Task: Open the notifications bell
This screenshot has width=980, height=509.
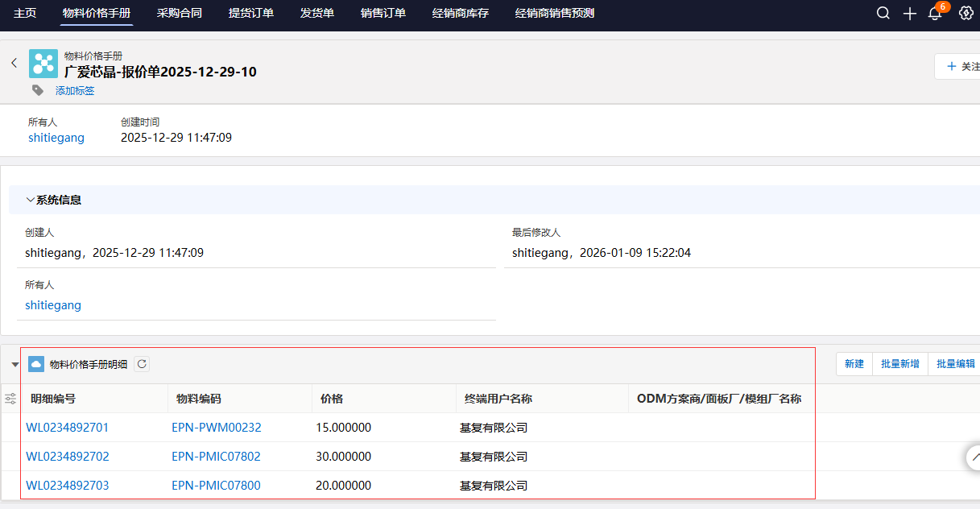Action: click(935, 14)
